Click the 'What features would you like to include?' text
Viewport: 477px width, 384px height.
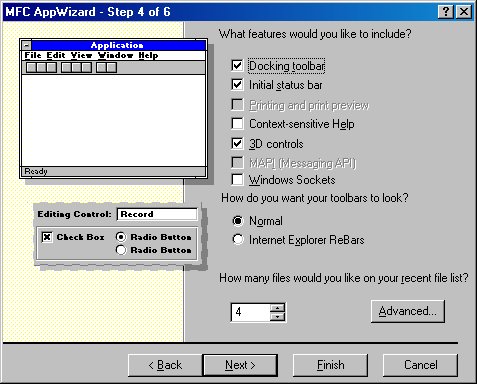315,34
